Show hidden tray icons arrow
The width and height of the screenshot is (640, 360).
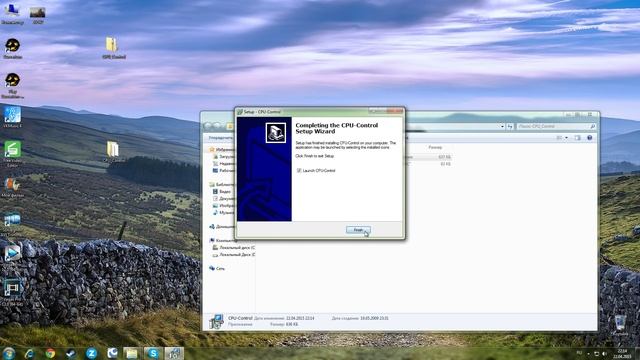tap(588, 353)
